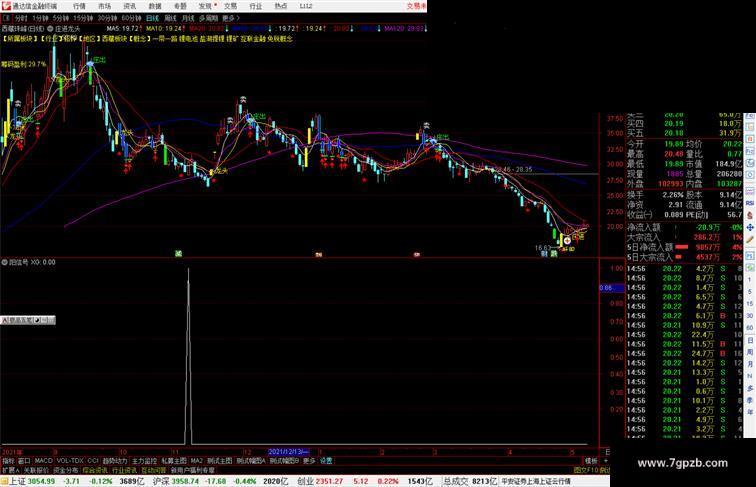Select the VOL-TDX indicator tab
Image resolution: width=756 pixels, height=487 pixels.
(70, 461)
